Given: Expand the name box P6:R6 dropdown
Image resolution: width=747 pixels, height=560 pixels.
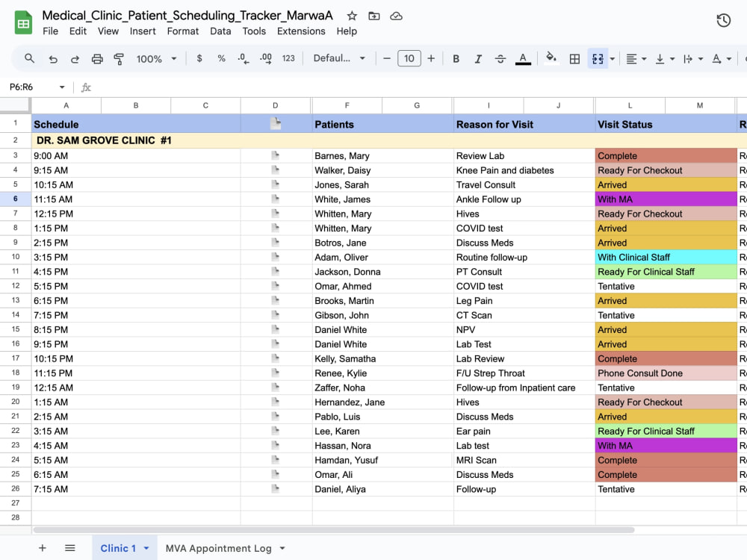Looking at the screenshot, I should pyautogui.click(x=62, y=87).
